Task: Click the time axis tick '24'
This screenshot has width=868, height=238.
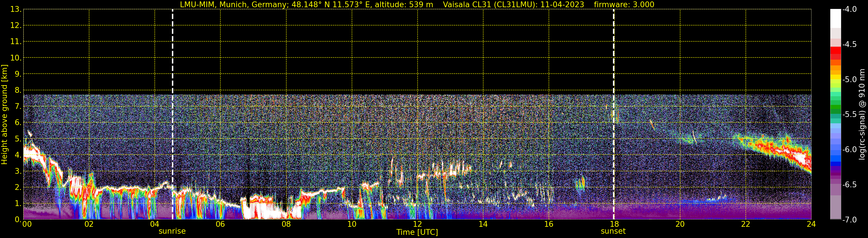Action: point(811,224)
